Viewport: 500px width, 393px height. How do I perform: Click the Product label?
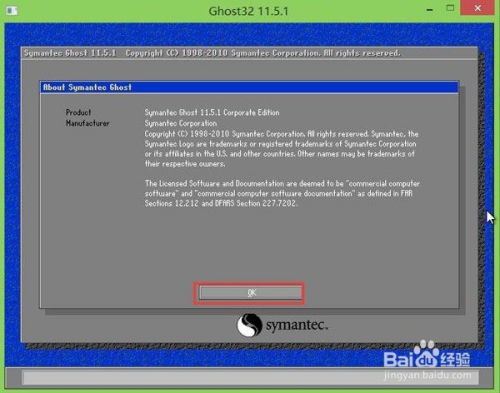[78, 112]
